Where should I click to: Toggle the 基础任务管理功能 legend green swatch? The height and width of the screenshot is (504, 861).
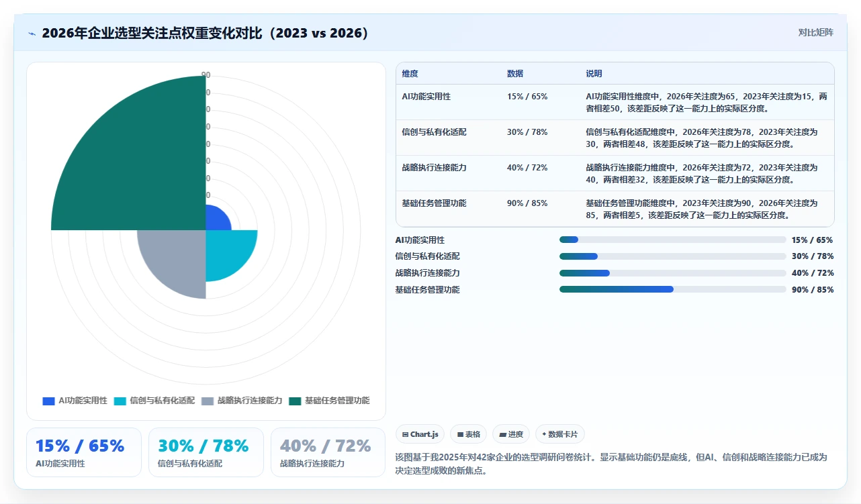pyautogui.click(x=295, y=401)
